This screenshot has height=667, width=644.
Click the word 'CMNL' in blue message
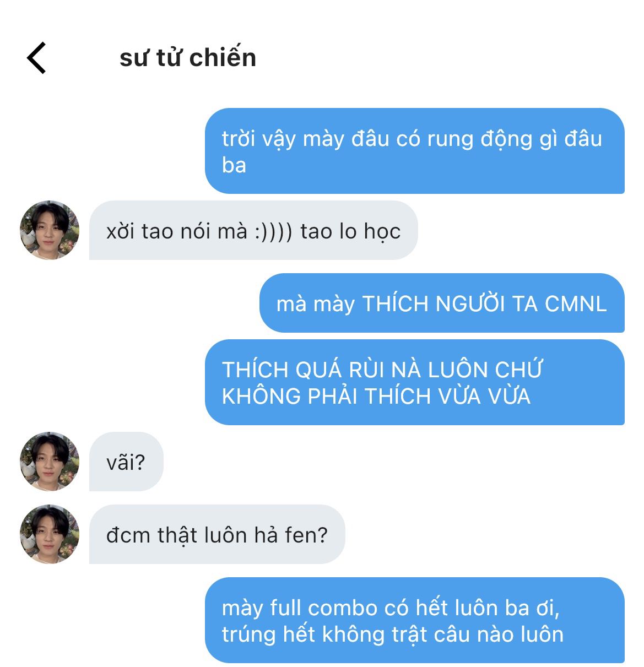pos(576,303)
